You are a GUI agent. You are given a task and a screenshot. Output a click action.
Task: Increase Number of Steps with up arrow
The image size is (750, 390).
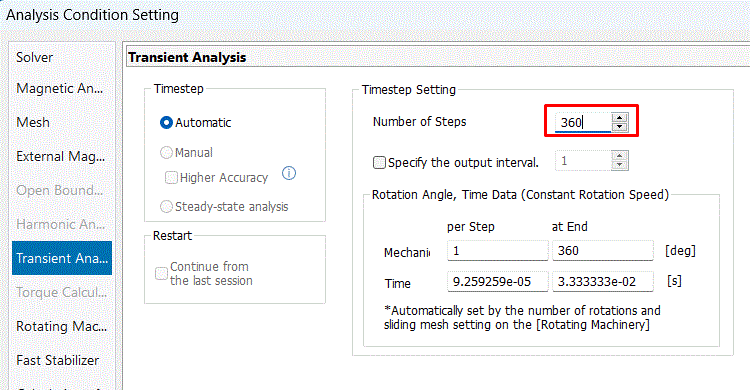pos(619,118)
